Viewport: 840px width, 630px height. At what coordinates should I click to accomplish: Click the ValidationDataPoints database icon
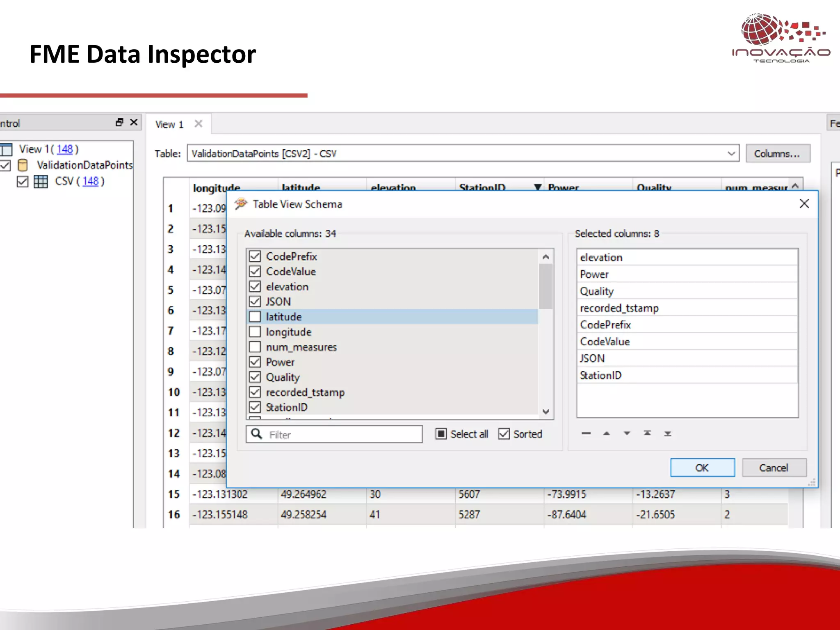(x=23, y=165)
